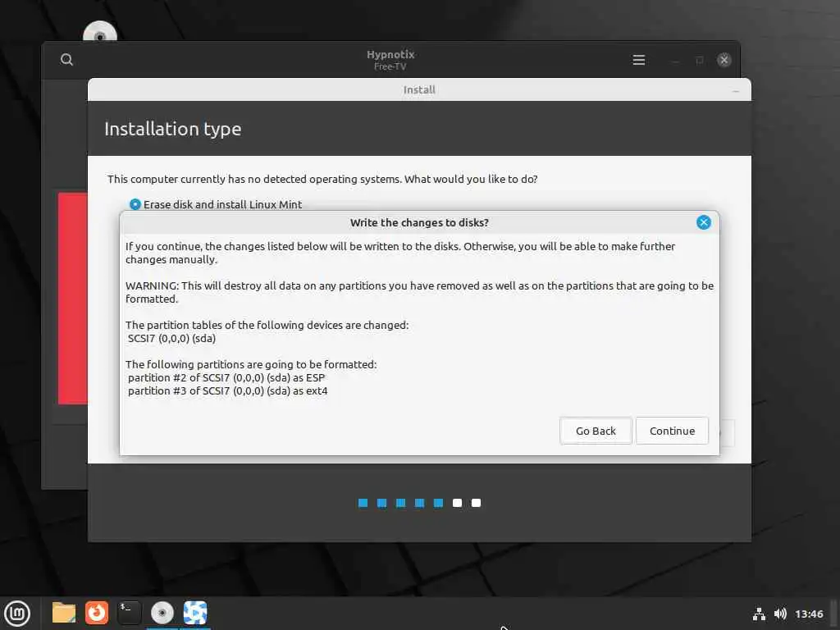Open the volume control tray icon
The width and height of the screenshot is (840, 630).
tap(780, 614)
